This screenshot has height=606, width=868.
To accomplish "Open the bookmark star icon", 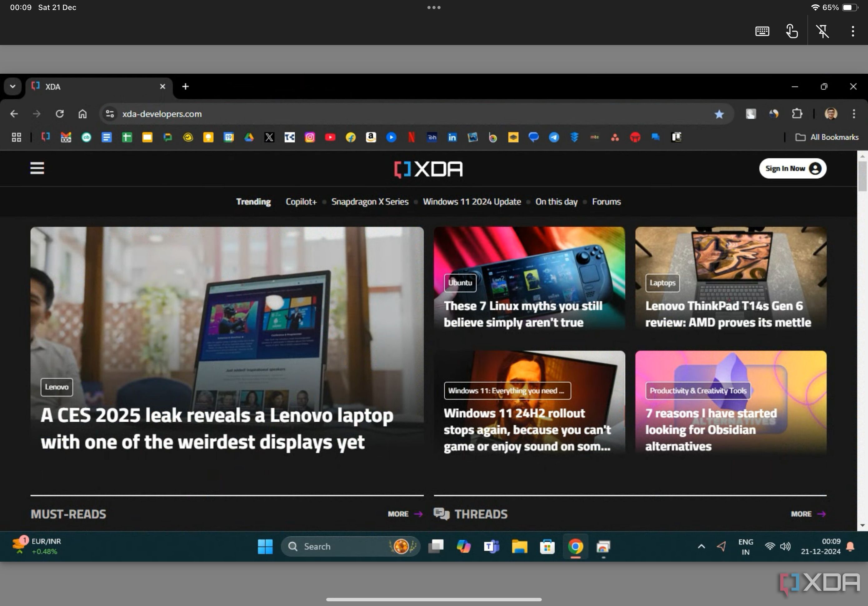I will pos(720,113).
